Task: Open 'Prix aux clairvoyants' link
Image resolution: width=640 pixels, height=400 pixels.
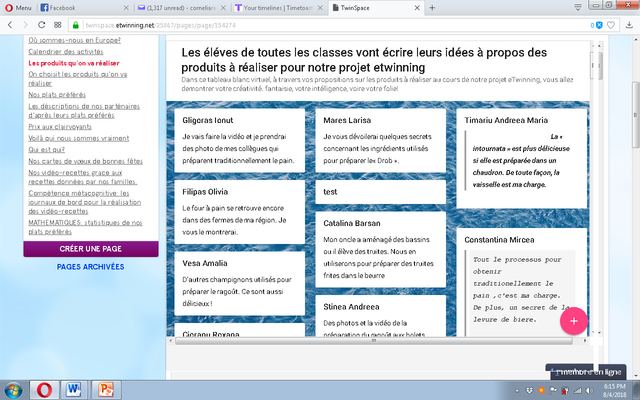Action: [60, 127]
